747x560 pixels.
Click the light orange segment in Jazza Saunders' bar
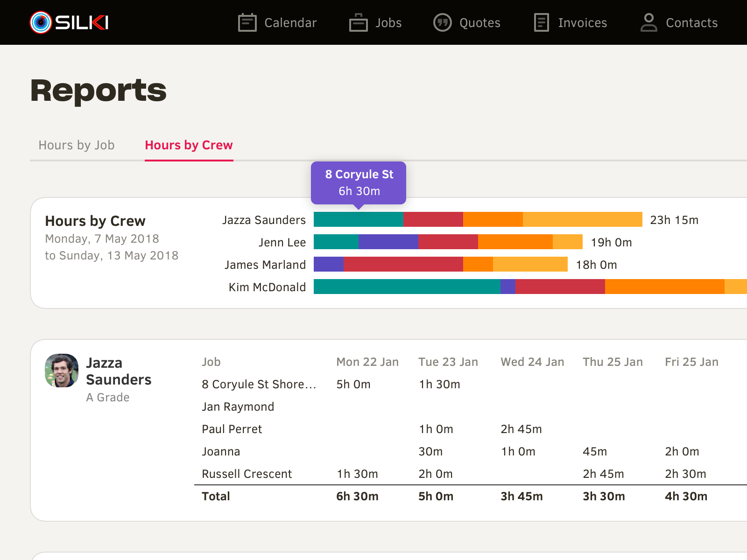(x=583, y=219)
